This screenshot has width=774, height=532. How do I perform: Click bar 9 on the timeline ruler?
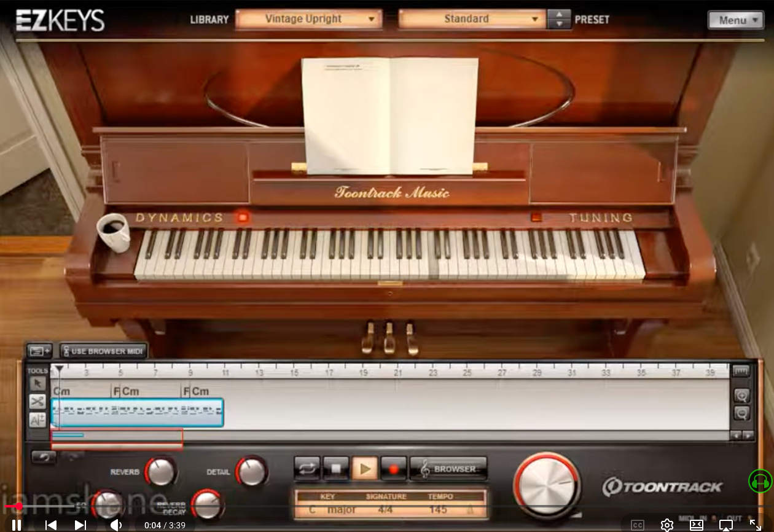tap(190, 373)
